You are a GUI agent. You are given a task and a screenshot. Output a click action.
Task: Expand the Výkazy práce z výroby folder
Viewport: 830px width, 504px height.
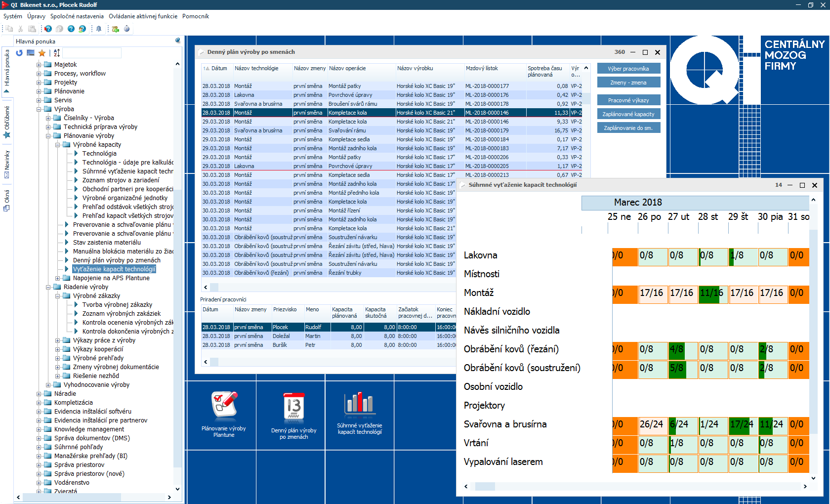coord(57,340)
